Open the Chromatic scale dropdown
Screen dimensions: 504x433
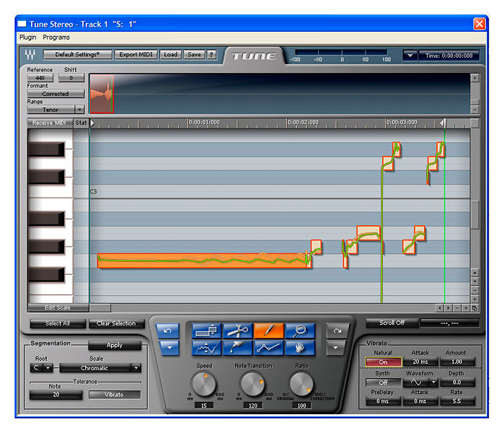[x=136, y=368]
